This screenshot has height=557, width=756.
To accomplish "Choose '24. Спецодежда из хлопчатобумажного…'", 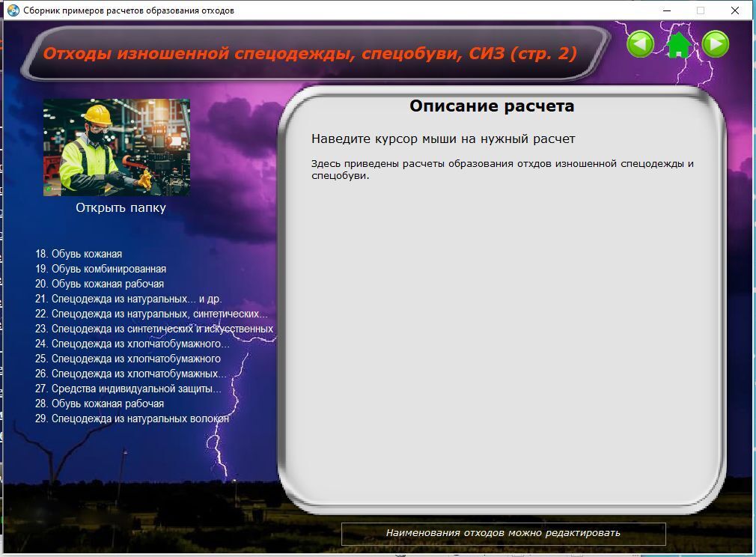I will [132, 344].
